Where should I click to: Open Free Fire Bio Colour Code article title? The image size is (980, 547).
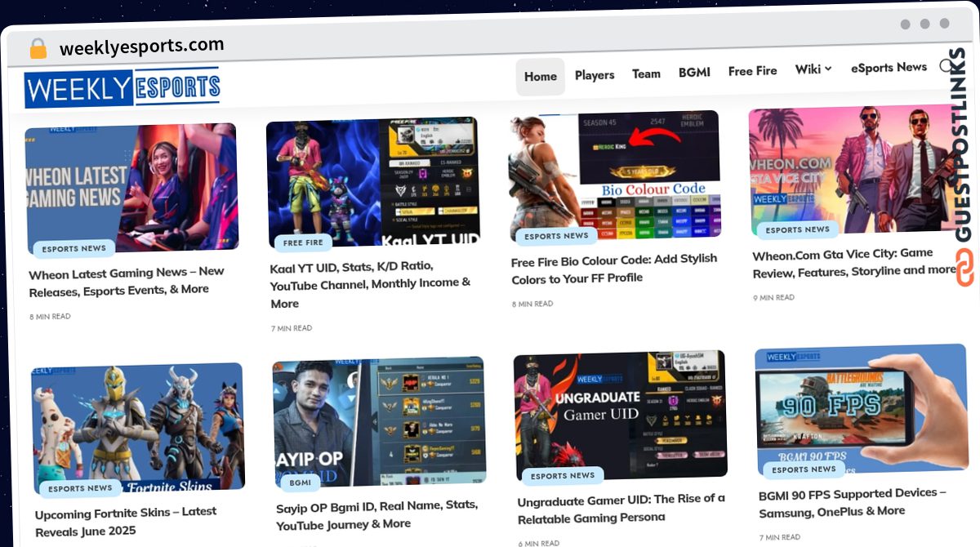(614, 269)
